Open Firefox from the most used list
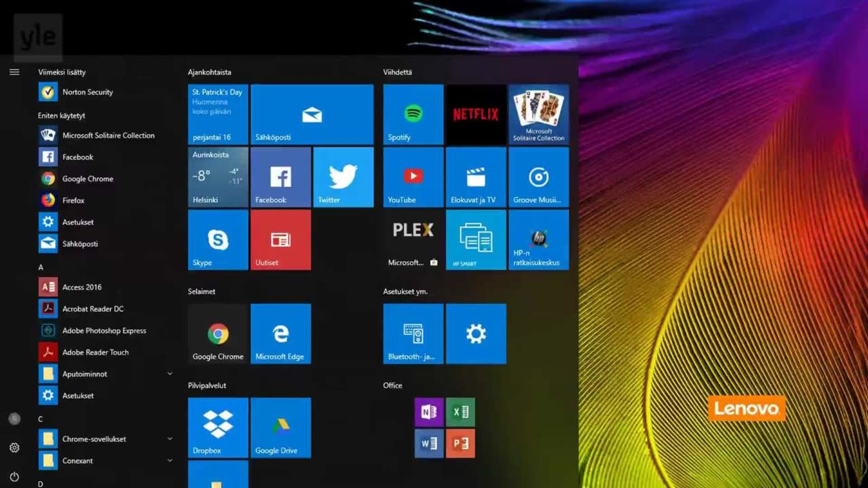Viewport: 868px width, 488px height. [73, 200]
